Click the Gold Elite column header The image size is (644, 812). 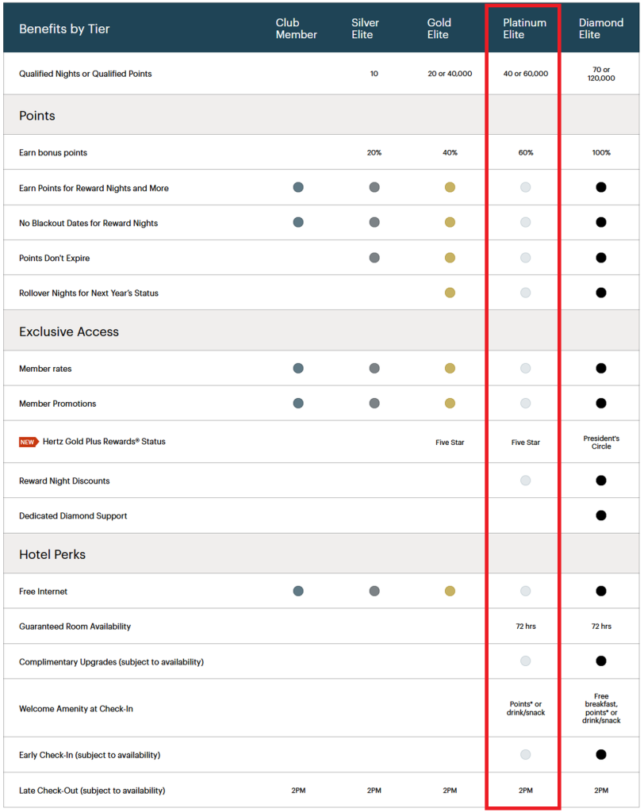pos(439,29)
